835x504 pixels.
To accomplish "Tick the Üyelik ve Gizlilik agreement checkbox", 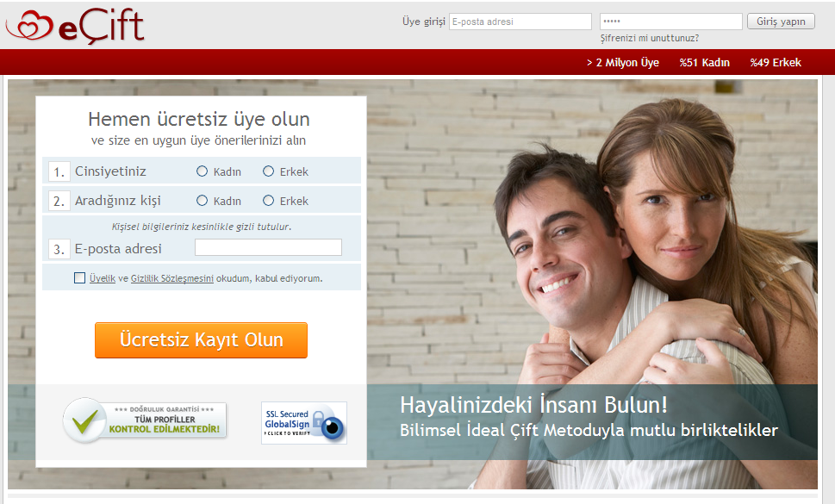I will pyautogui.click(x=80, y=277).
